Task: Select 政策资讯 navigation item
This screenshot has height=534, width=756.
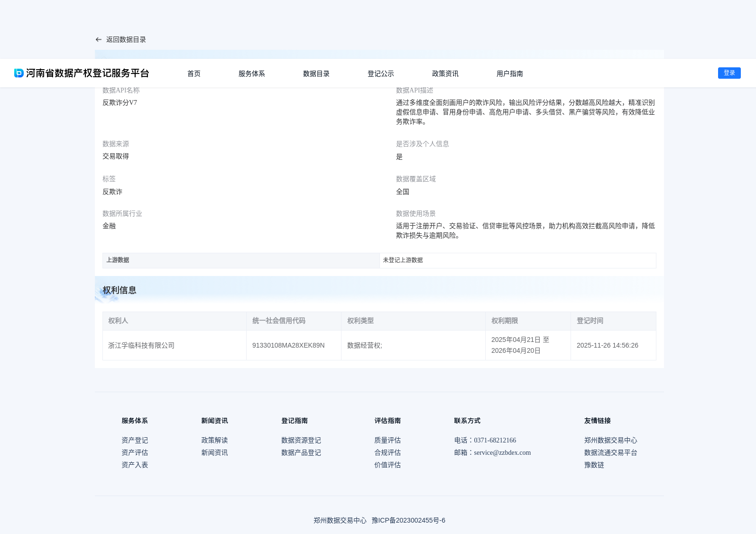Action: pos(445,74)
